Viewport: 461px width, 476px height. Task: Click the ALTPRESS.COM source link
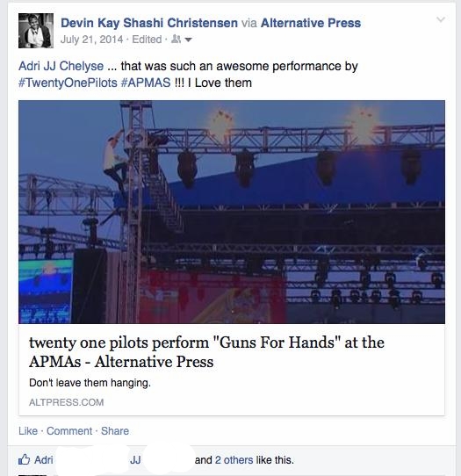[67, 402]
